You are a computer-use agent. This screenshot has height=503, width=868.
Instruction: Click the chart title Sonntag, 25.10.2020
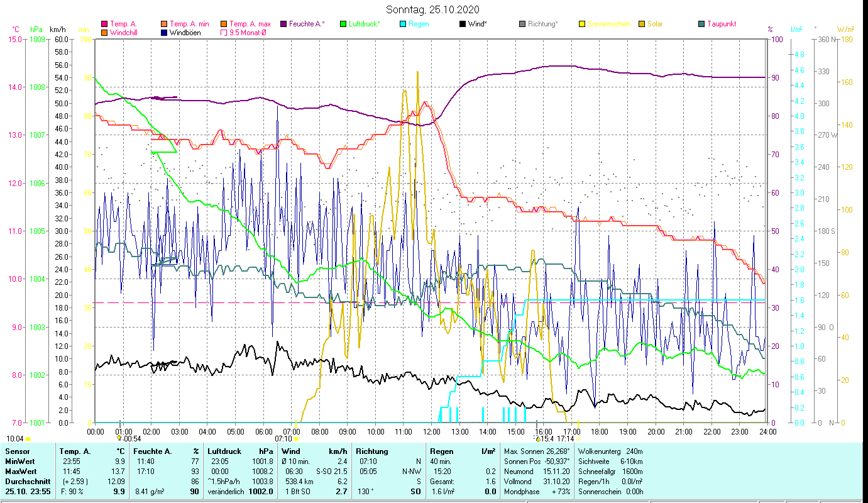434,10
